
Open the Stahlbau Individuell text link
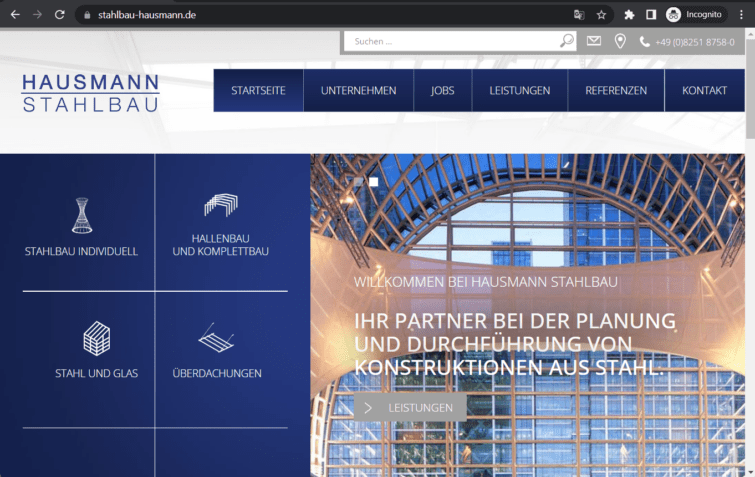81,251
